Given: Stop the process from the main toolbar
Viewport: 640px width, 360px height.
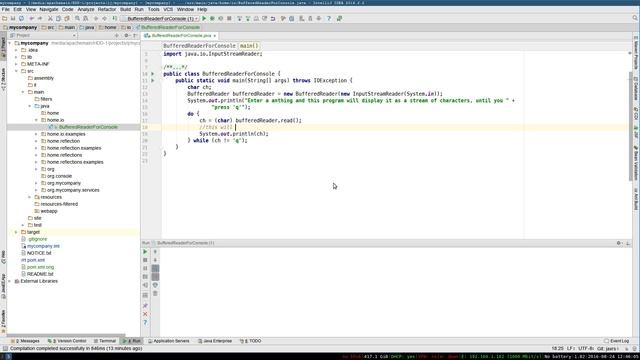Looking at the screenshot, I should (229, 18).
